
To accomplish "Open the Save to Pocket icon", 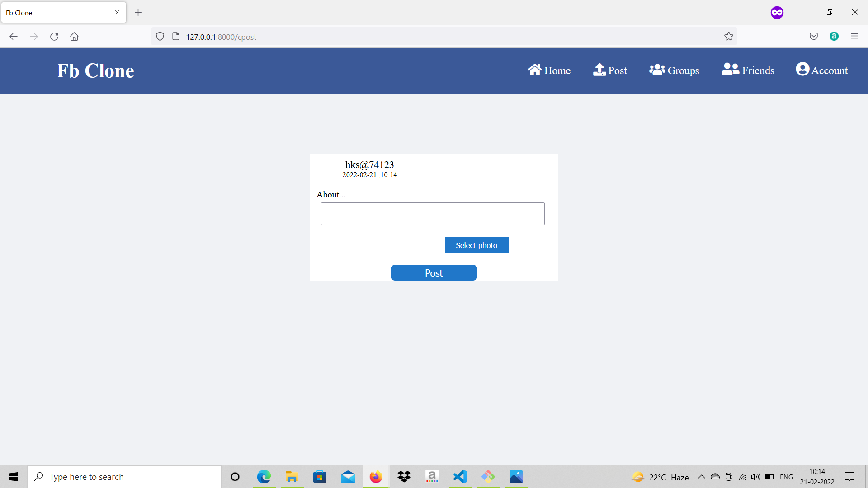I will tap(814, 37).
